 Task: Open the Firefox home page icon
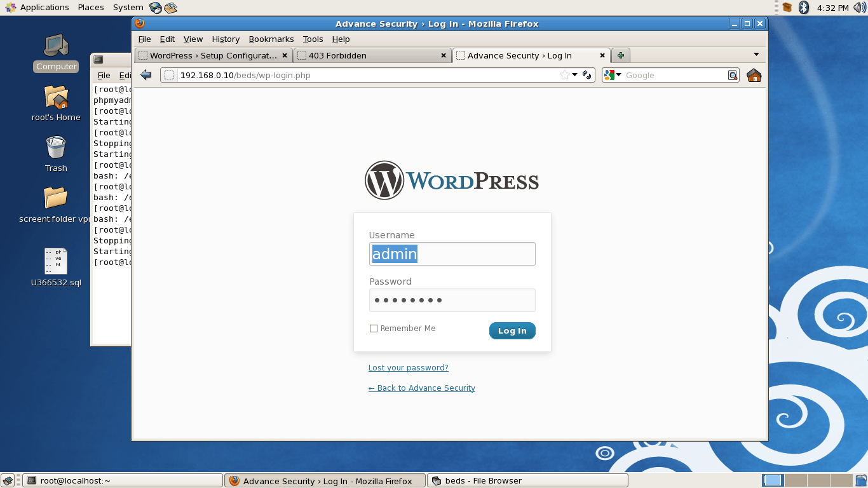pos(754,75)
